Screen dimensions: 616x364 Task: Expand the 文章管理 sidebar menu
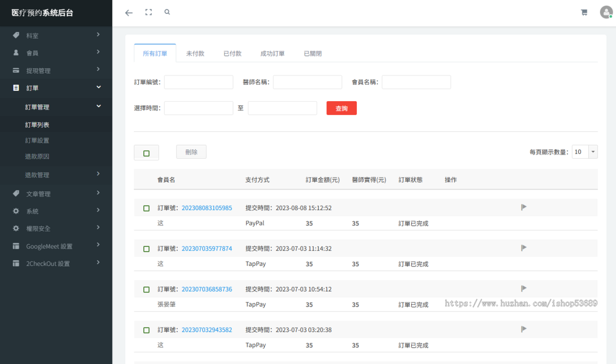(x=98, y=193)
